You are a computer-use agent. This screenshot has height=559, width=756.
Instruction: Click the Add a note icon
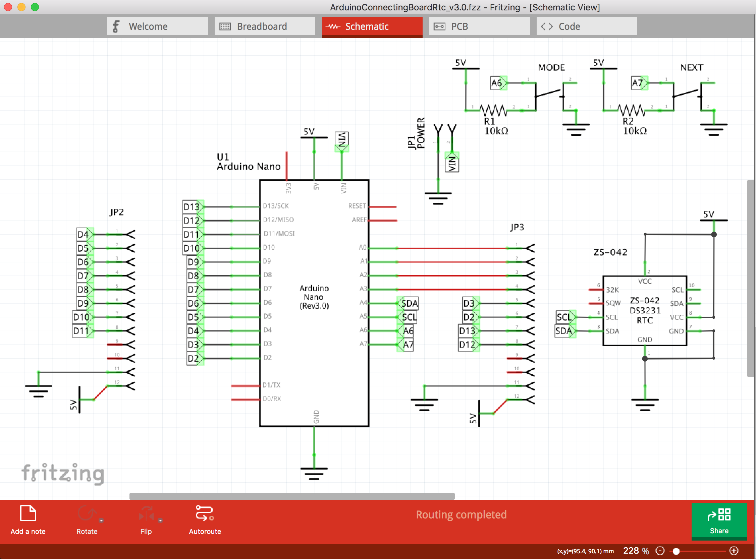point(28,514)
